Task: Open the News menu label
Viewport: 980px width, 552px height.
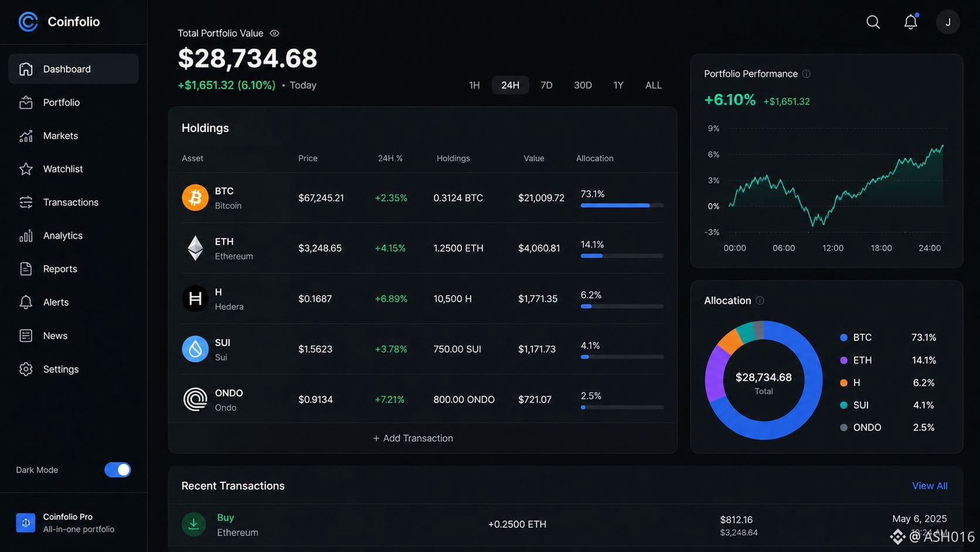Action: click(x=55, y=336)
